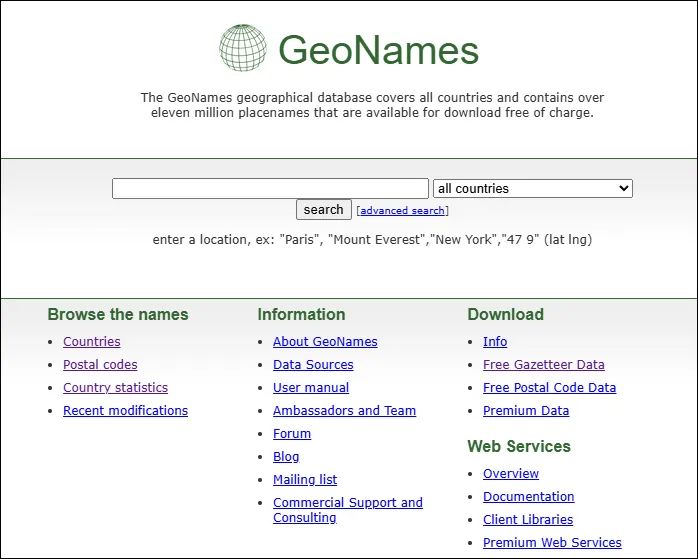
Task: Click the search button
Action: coord(324,210)
